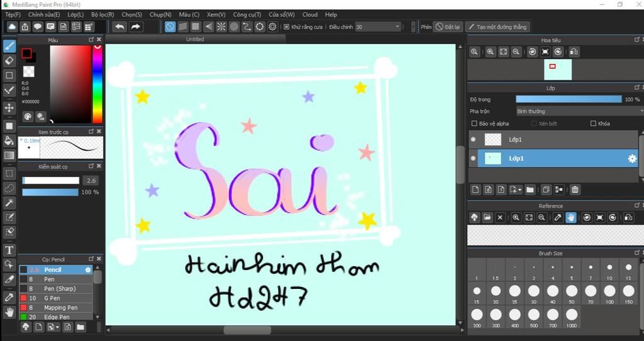Turn off snap with the Snap Off icon
Viewport: 644px width, 341px height.
click(x=170, y=27)
